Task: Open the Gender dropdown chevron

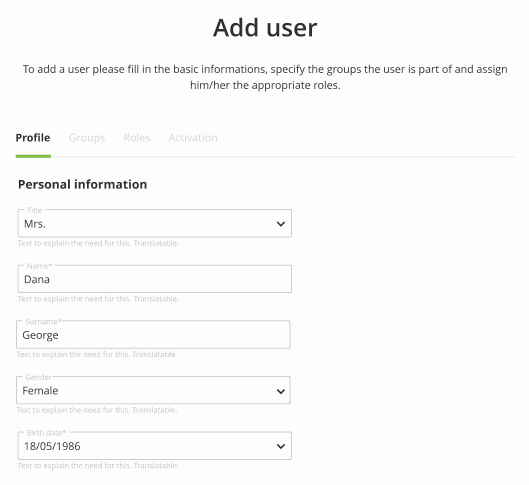Action: pos(280,391)
